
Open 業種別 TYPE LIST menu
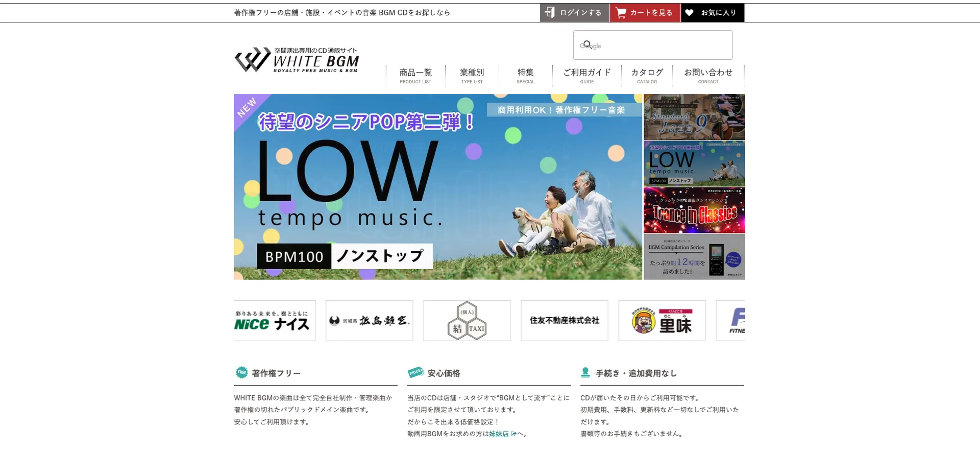472,76
